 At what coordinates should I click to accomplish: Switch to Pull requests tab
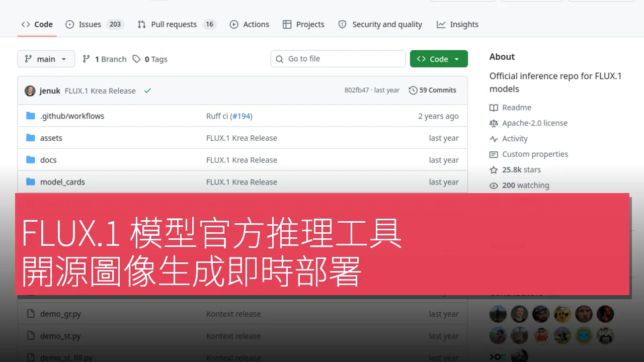point(177,24)
